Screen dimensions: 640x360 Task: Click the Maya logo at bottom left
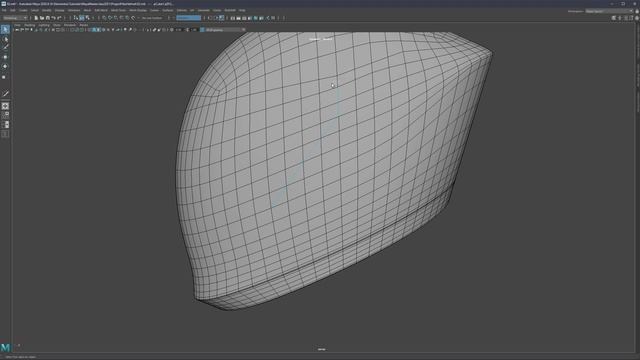coord(5,347)
